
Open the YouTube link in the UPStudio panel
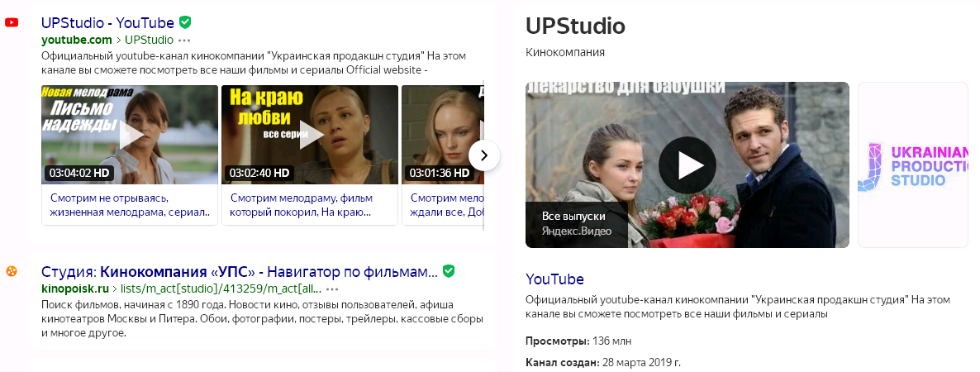point(555,279)
